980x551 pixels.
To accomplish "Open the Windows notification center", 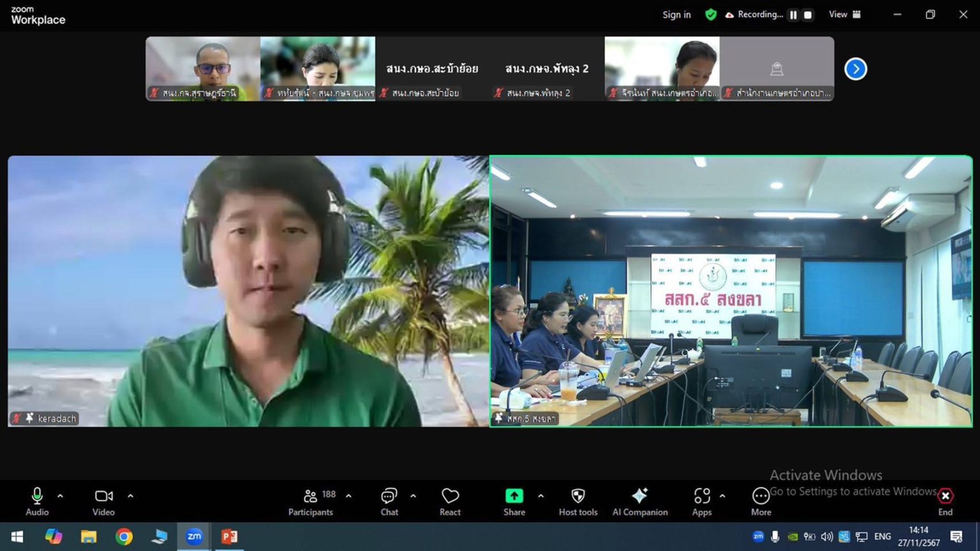I will pyautogui.click(x=956, y=537).
